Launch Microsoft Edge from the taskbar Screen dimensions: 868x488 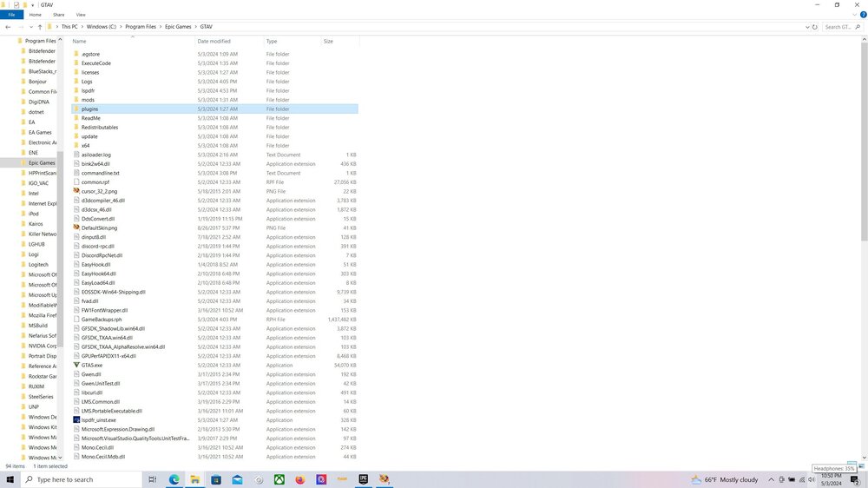click(174, 479)
